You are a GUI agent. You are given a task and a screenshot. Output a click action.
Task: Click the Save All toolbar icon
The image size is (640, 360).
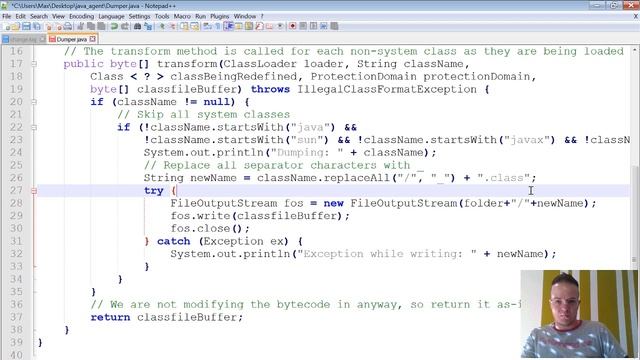coord(37,26)
